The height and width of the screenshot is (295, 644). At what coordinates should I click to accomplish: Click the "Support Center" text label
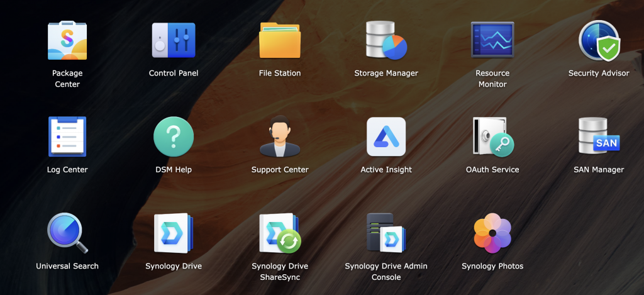click(280, 169)
